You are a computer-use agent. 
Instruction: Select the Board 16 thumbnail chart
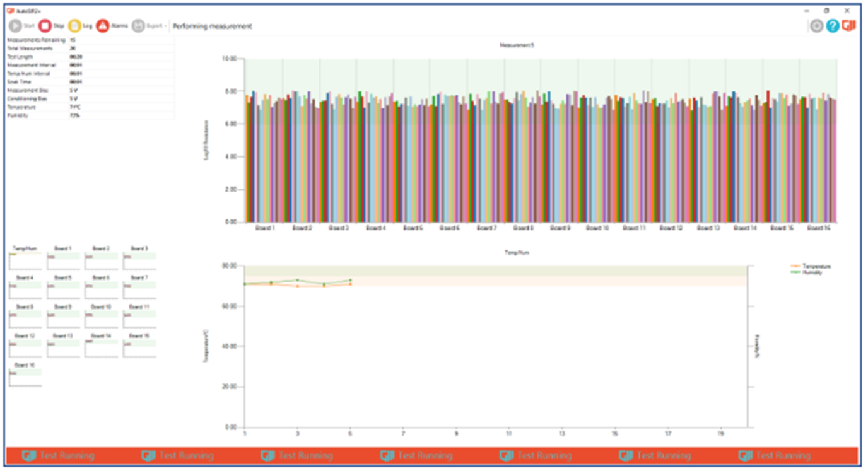25,377
